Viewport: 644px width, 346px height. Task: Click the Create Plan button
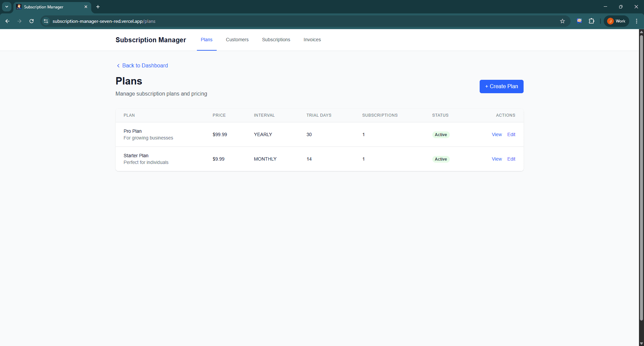501,86
